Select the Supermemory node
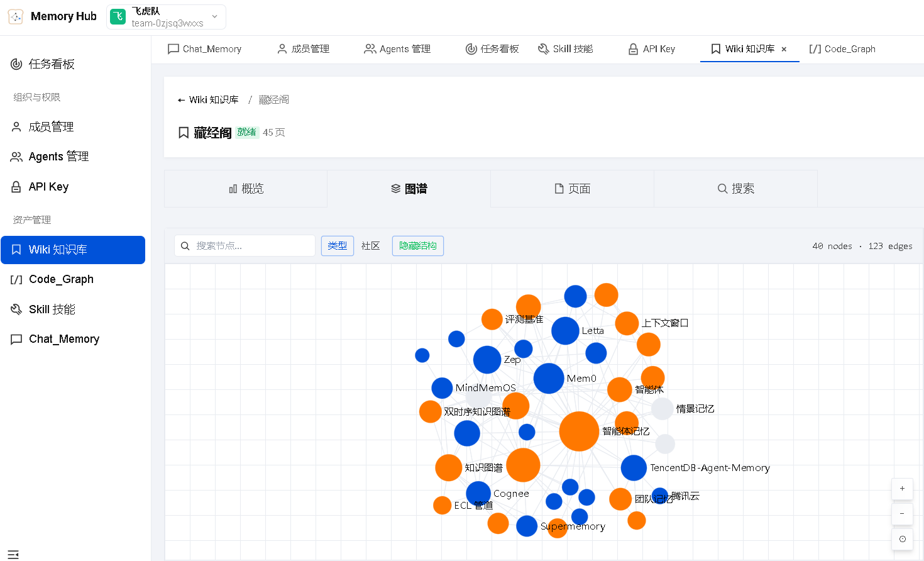The width and height of the screenshot is (924, 561). pos(527,526)
